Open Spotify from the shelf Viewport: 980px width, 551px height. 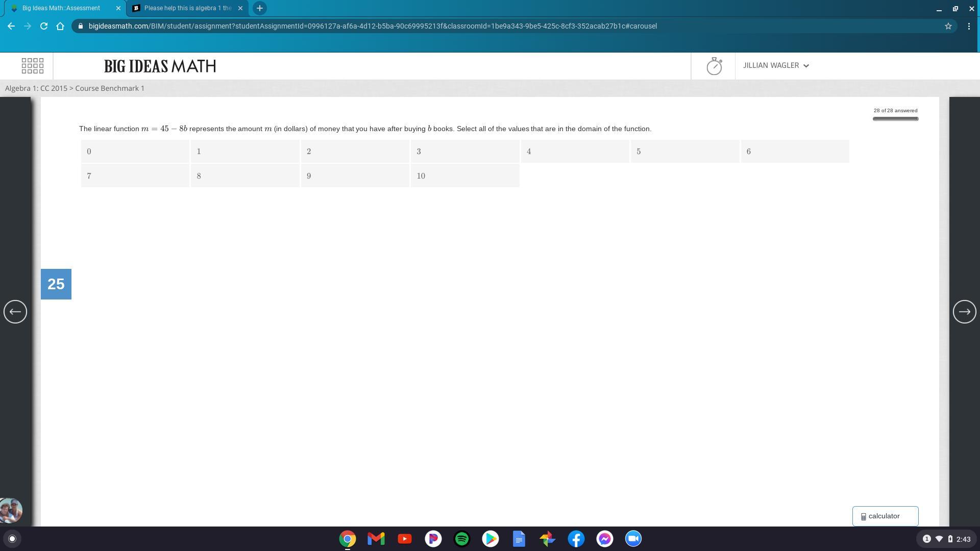click(462, 539)
